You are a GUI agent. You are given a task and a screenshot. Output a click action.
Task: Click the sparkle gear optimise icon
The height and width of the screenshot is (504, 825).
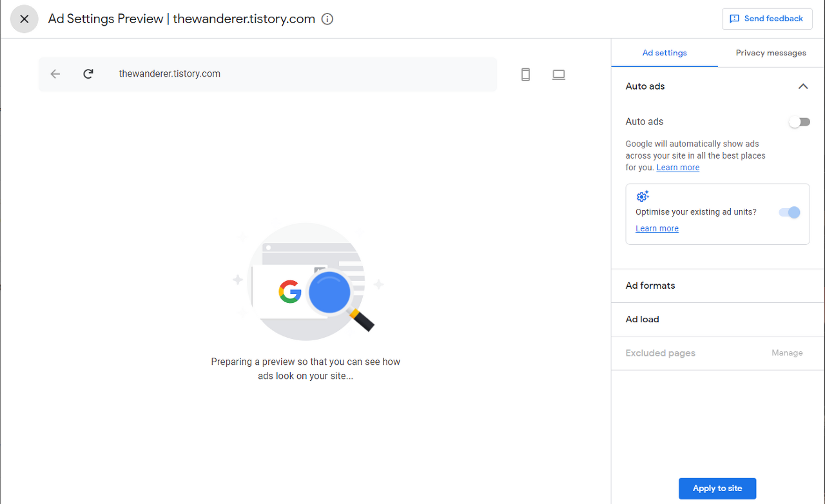pyautogui.click(x=643, y=197)
